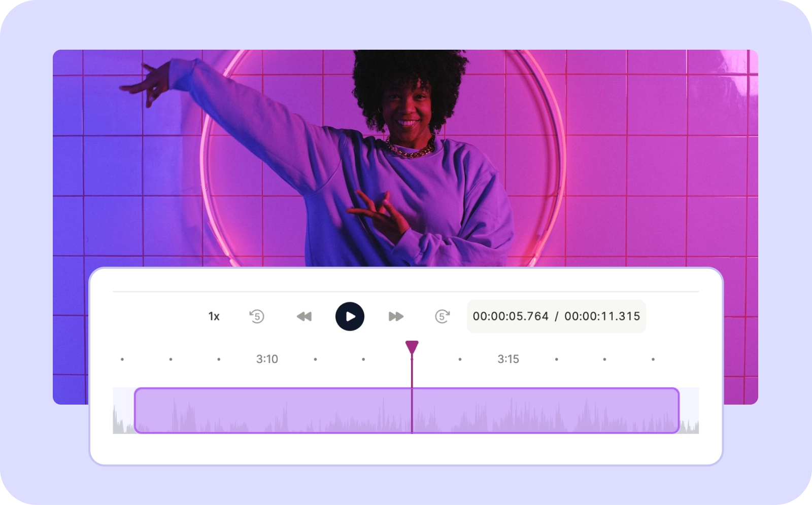Select the play button to start playback

pyautogui.click(x=350, y=316)
